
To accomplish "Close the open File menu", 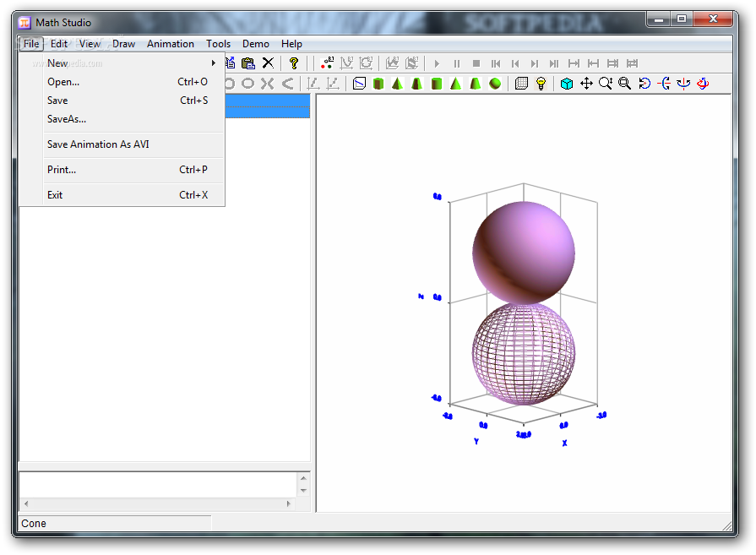I will pos(31,44).
